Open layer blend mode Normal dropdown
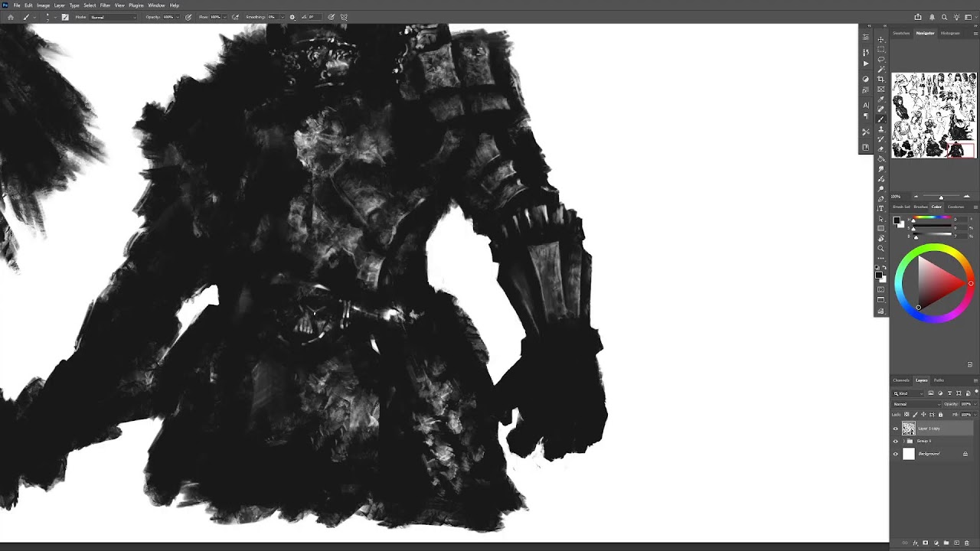Screen dimensions: 980x551 916,404
